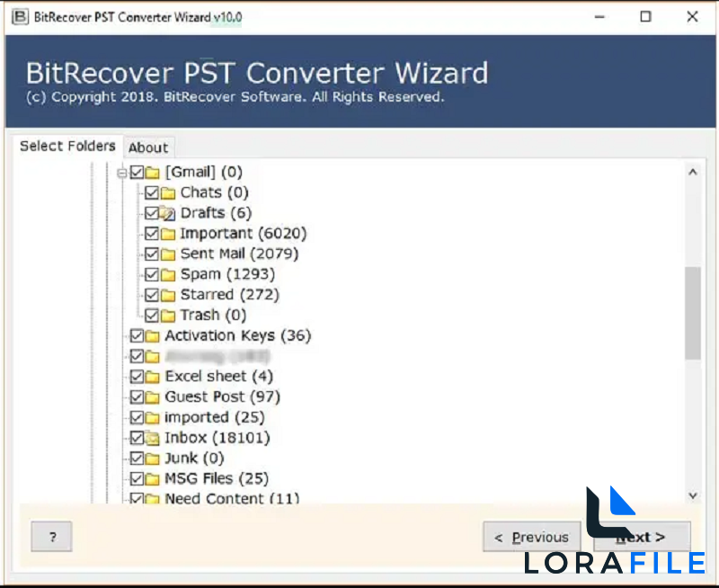This screenshot has height=588, width=719.
Task: Click the folder icon of the blurred entry
Action: click(153, 356)
